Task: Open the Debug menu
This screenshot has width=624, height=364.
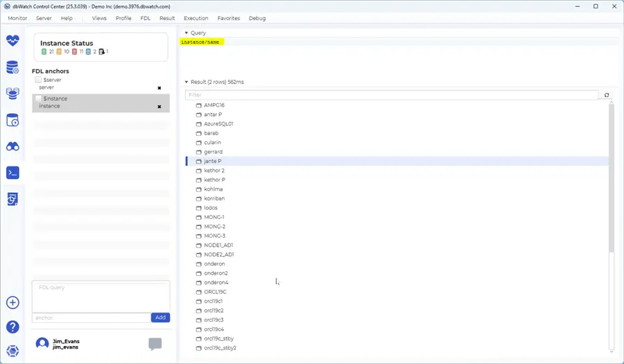Action: point(257,18)
